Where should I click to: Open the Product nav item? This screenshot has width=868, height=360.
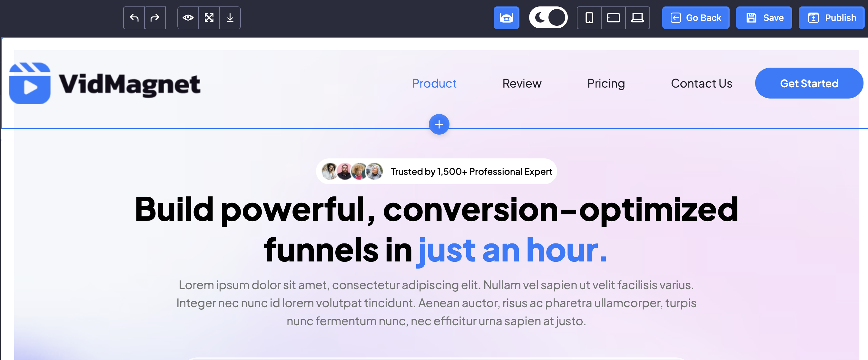click(434, 83)
